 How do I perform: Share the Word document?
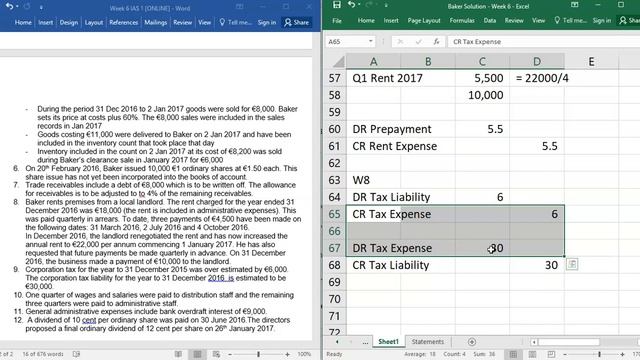tap(297, 22)
